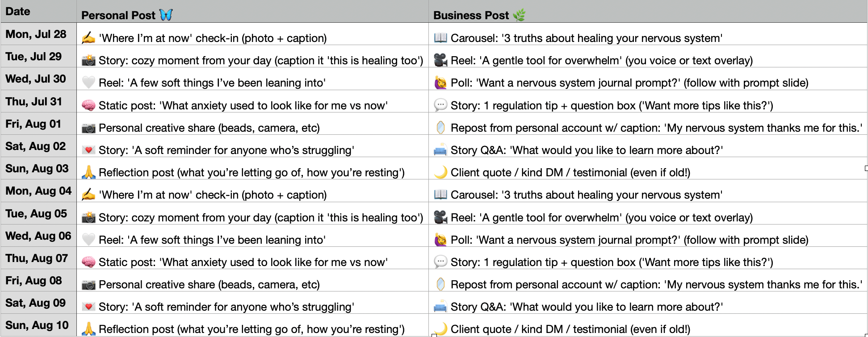The image size is (868, 337).
Task: Click the raised hand emoji in Aug 06 row
Action: tap(440, 240)
